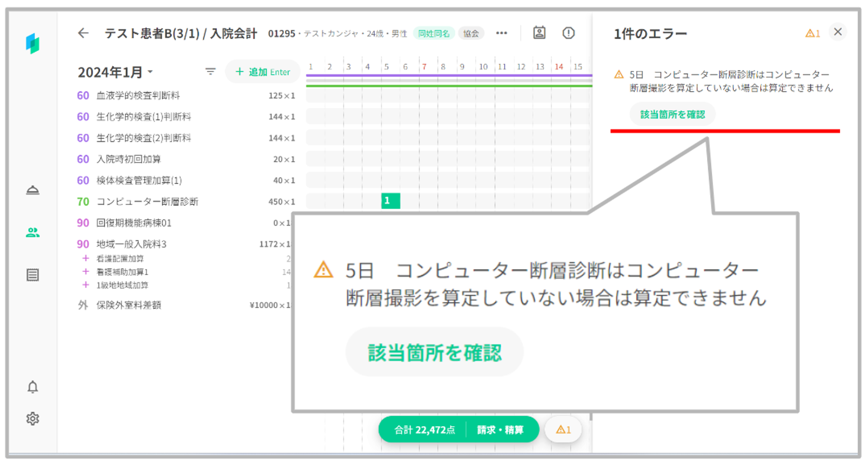Go back with the left arrow icon
Viewport: 868px width, 465px height.
point(83,33)
